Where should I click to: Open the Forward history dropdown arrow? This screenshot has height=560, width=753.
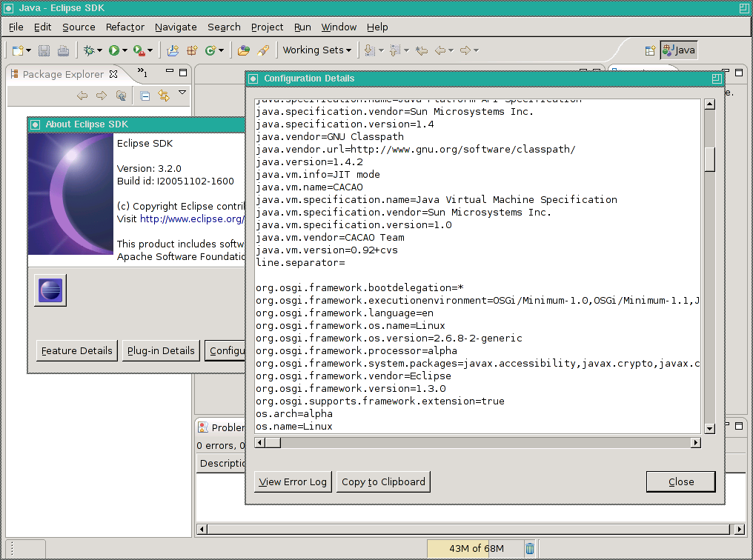476,50
